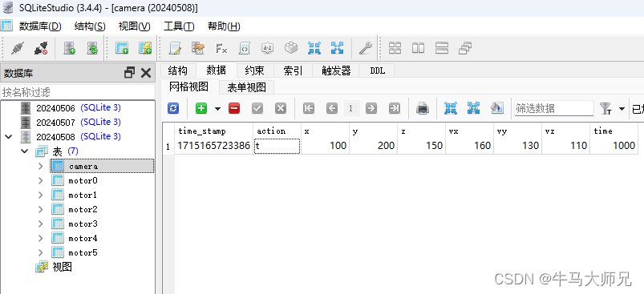This screenshot has width=644, height=294.
Task: Expand the motor4 table node
Action: point(40,238)
